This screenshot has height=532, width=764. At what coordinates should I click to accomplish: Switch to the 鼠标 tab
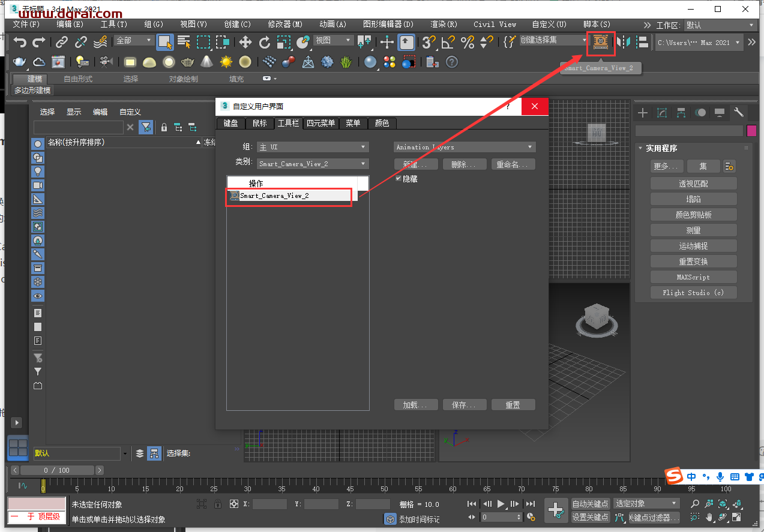[x=260, y=123]
